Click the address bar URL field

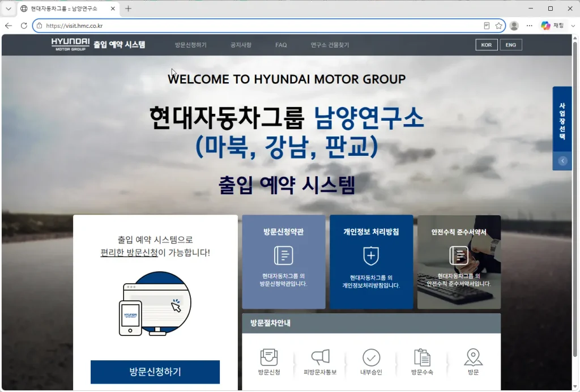259,25
